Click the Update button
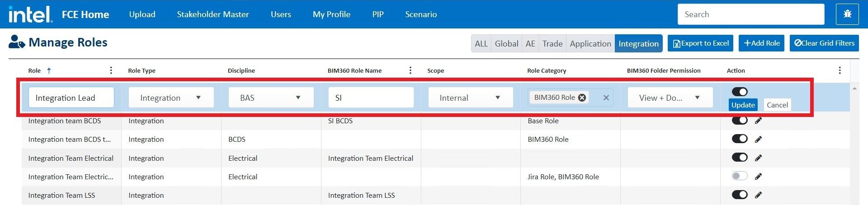This screenshot has height=205, width=868. tap(743, 105)
